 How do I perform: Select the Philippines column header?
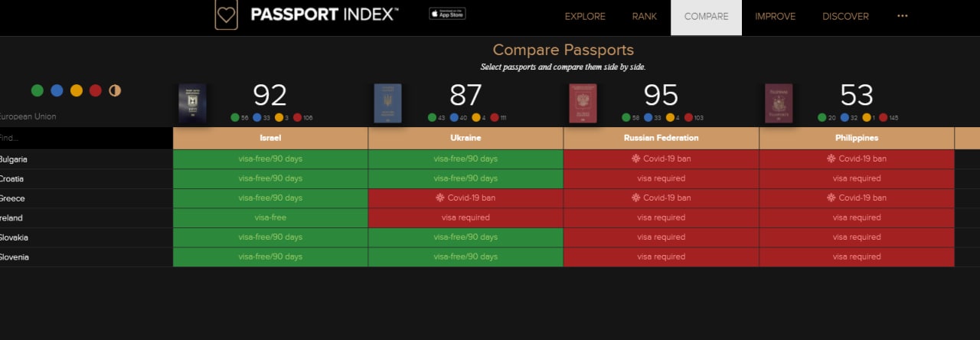(857, 138)
